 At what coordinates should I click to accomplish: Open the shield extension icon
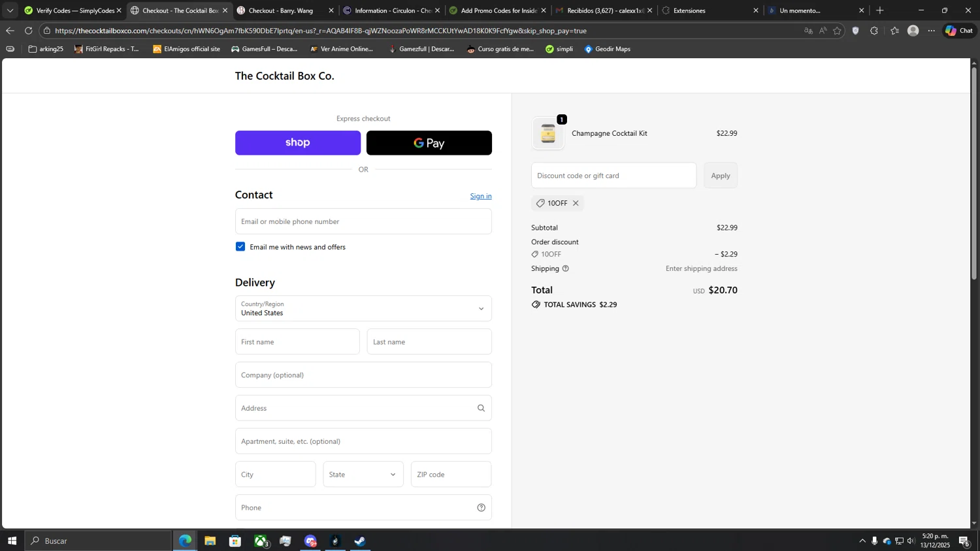tap(855, 31)
